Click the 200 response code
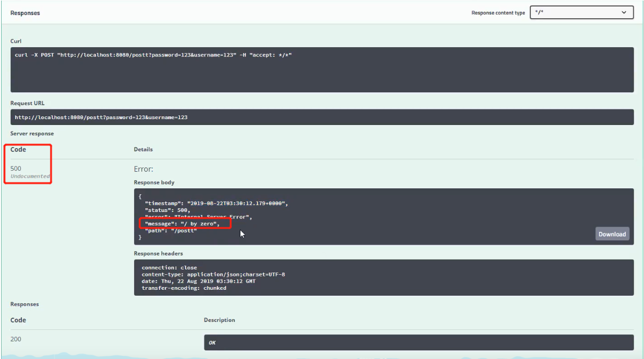 coord(16,339)
